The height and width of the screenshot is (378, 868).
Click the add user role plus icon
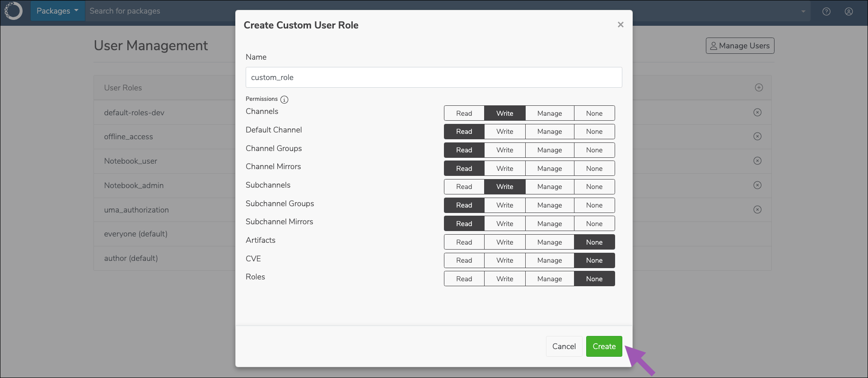click(759, 87)
